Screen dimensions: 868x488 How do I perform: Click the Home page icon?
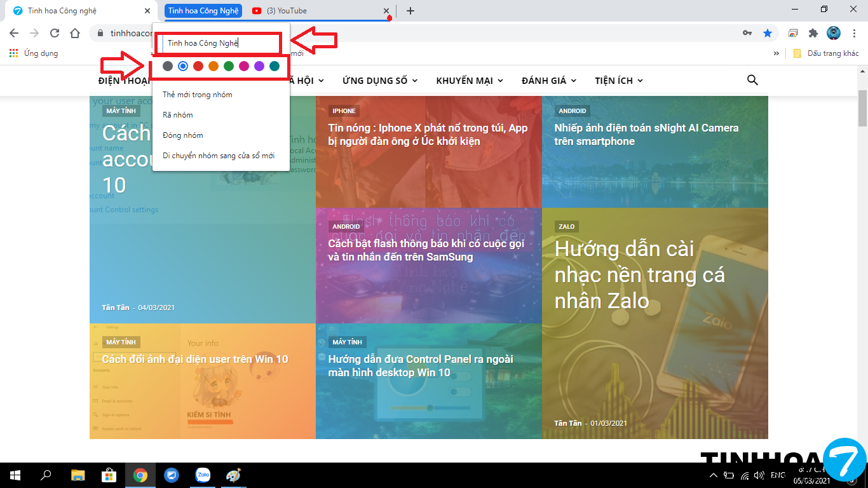(x=75, y=33)
